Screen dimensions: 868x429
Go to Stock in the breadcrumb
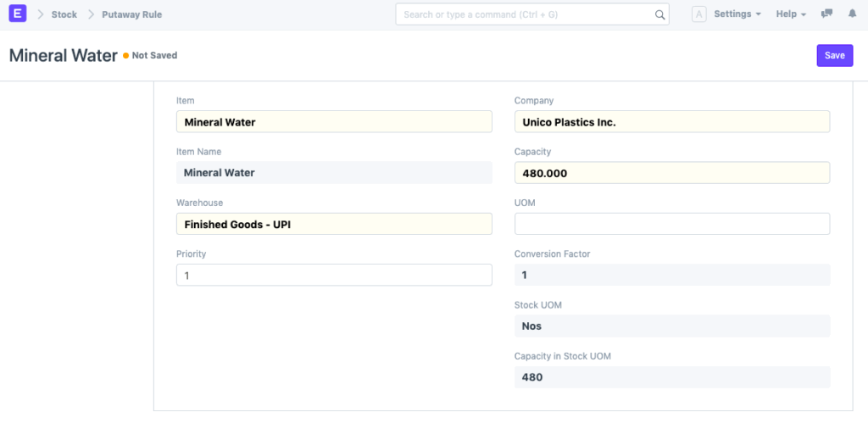tap(64, 14)
